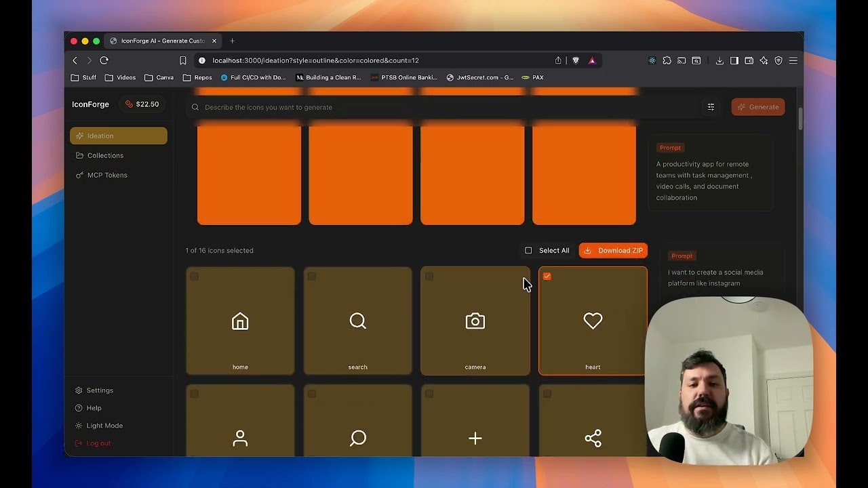Click the cast media icon in toolbar
This screenshot has width=868, height=488.
point(682,60)
